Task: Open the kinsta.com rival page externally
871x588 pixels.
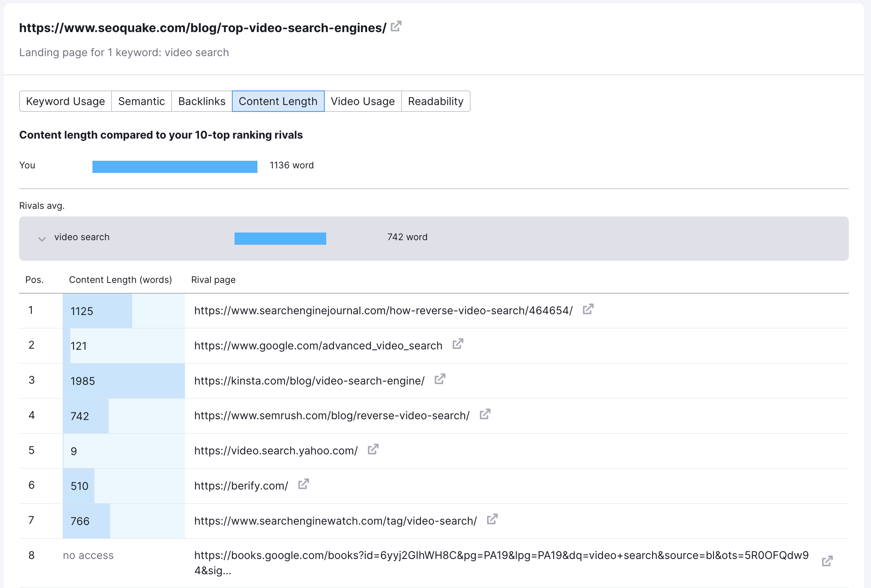Action: pyautogui.click(x=440, y=379)
